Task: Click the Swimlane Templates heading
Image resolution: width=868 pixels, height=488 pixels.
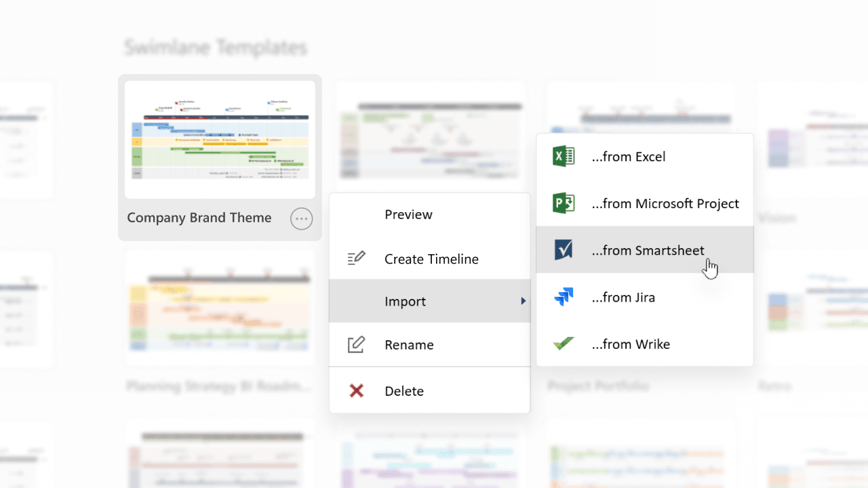Action: pos(216,47)
